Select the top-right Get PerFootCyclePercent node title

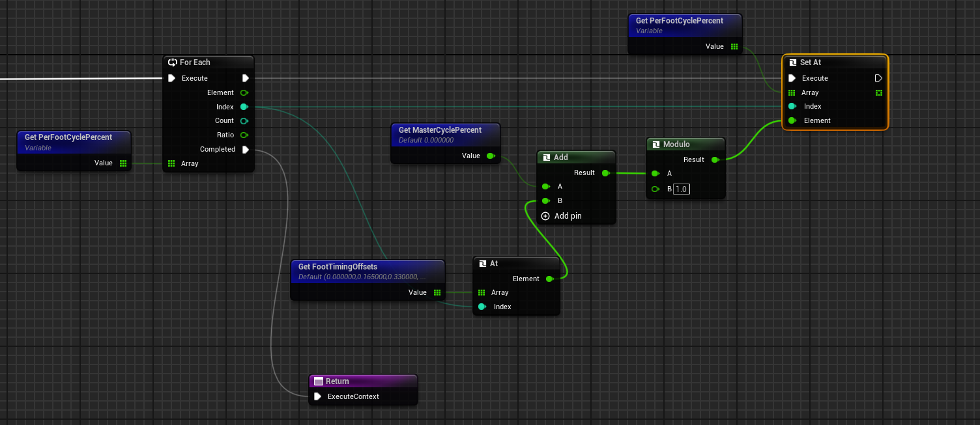680,21
